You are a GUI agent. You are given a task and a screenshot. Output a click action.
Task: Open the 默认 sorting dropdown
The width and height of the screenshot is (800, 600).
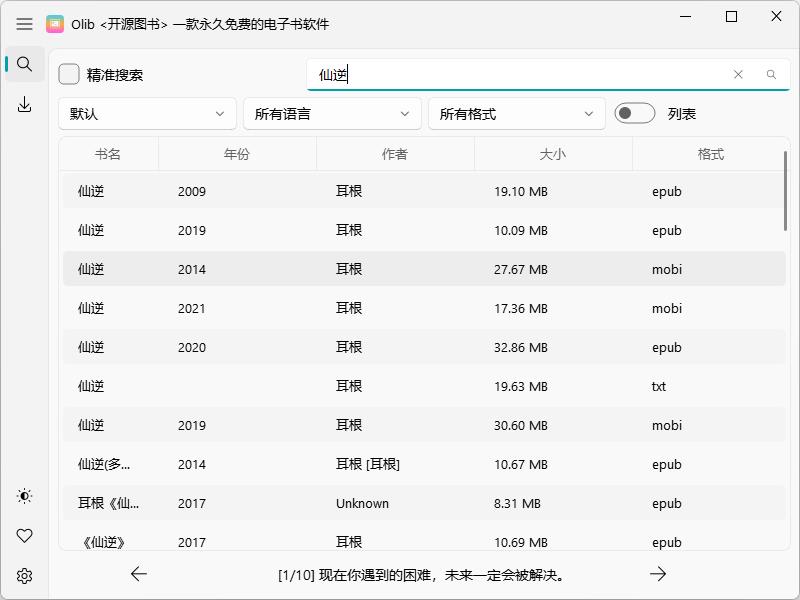click(147, 114)
